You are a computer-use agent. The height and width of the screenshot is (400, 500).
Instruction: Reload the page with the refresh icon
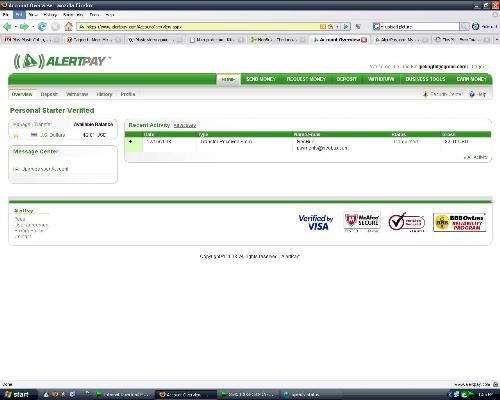42,26
